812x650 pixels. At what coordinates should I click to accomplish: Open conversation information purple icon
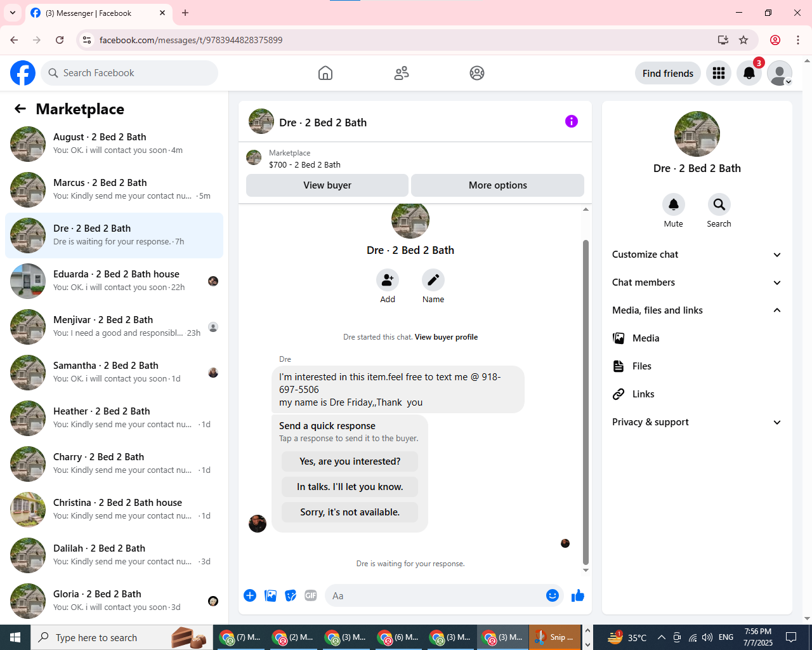pos(572,121)
